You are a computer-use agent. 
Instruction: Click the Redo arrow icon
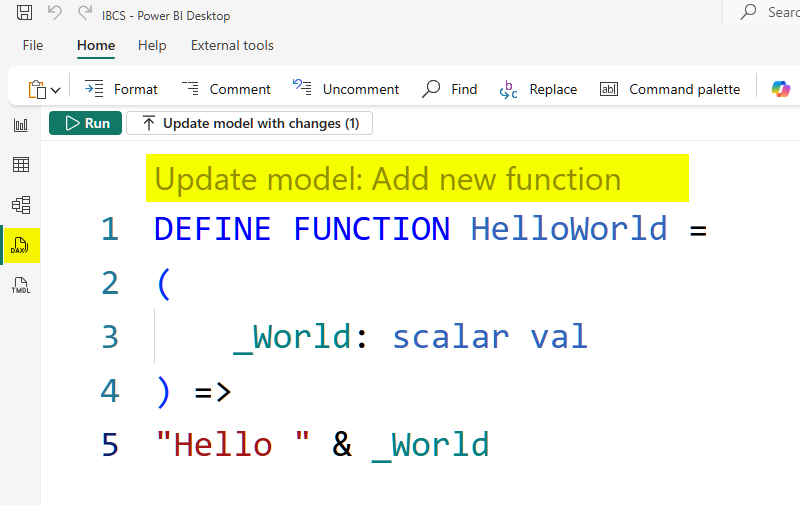[85, 15]
